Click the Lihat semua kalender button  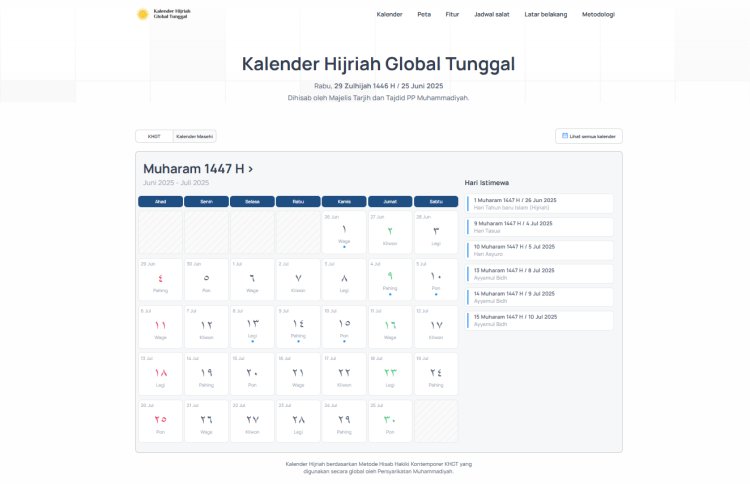[589, 136]
